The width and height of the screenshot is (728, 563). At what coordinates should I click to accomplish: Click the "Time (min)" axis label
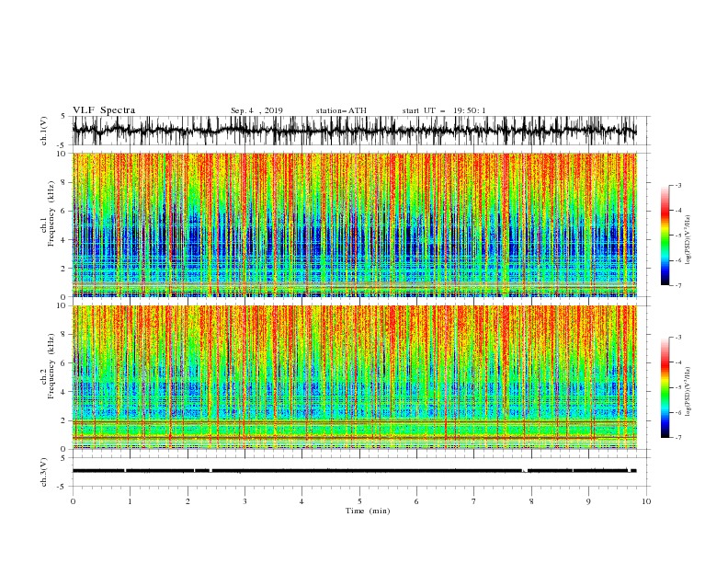pos(368,511)
